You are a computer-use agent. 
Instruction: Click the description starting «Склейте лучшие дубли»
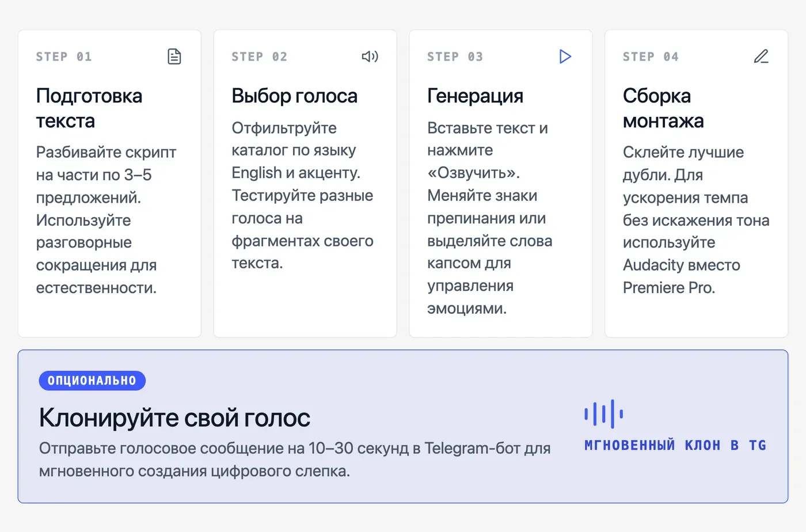[696, 220]
